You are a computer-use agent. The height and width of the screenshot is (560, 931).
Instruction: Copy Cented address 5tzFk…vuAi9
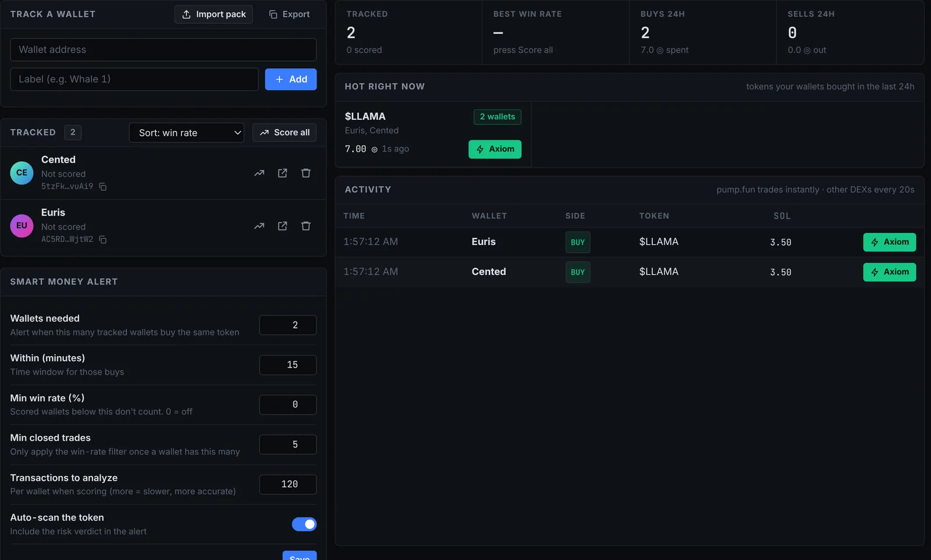coord(102,187)
